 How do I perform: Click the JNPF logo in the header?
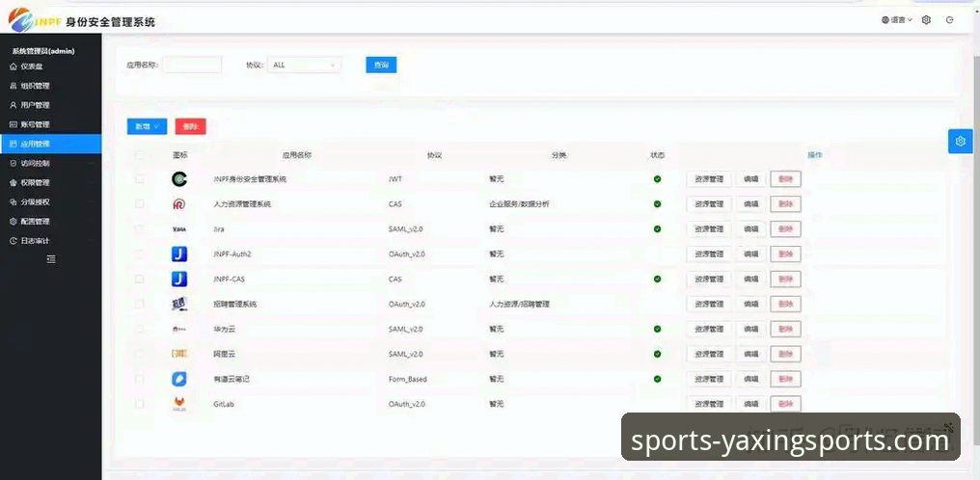coord(35,20)
